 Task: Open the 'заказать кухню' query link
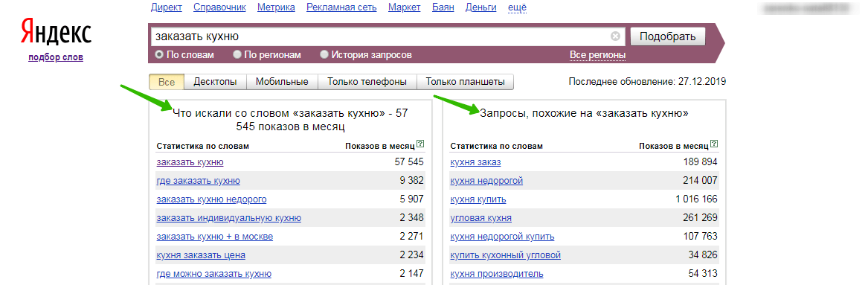tap(190, 162)
